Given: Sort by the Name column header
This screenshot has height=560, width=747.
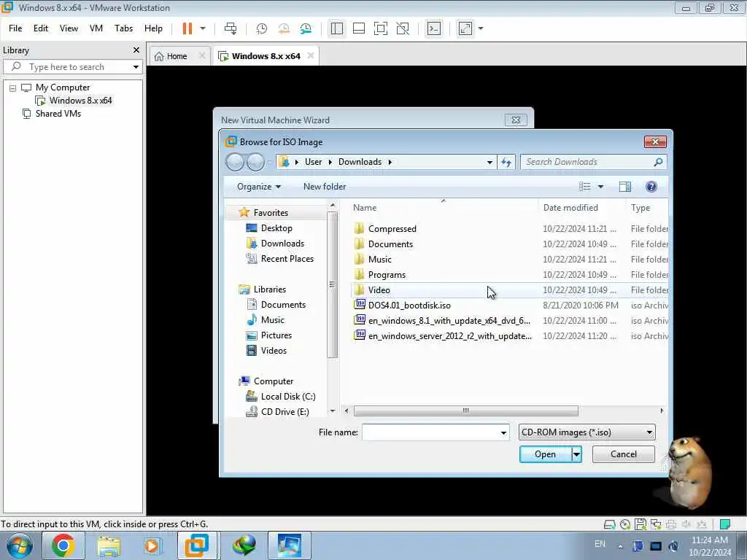Looking at the screenshot, I should tap(365, 208).
